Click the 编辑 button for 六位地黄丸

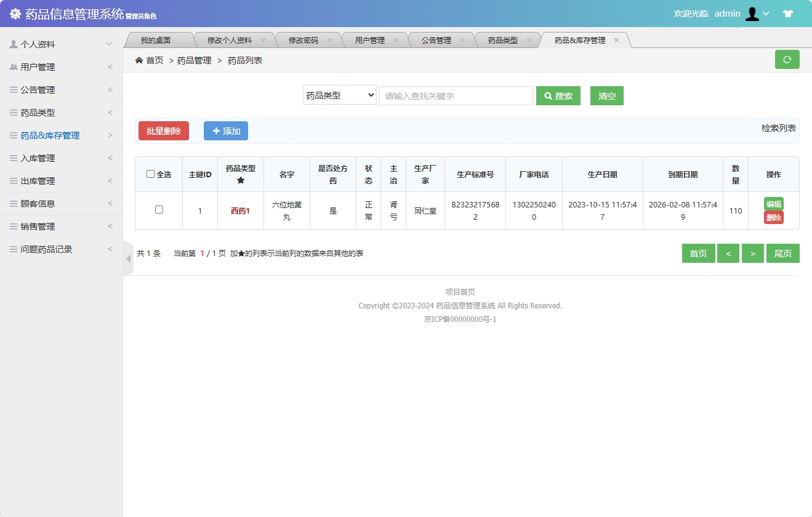pos(773,203)
